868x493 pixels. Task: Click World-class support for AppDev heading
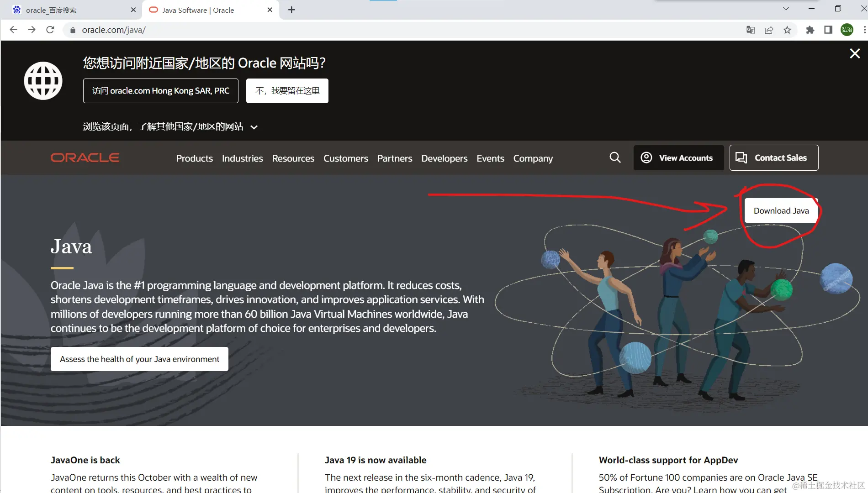point(668,460)
